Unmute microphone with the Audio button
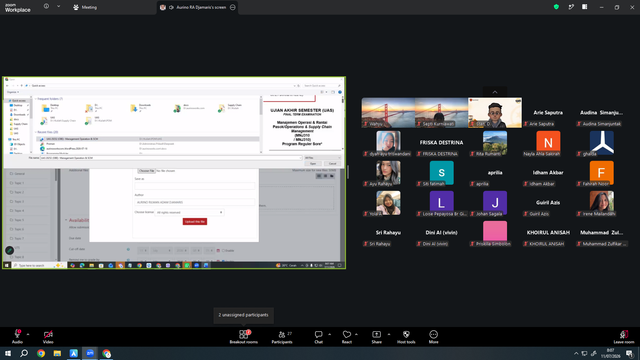Image resolution: width=640 pixels, height=360 pixels. point(17,337)
